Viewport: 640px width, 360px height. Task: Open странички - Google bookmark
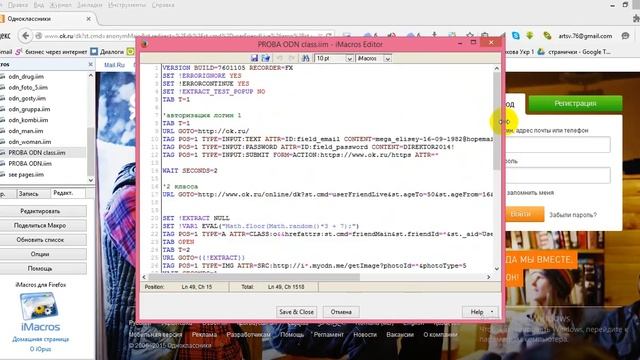click(574, 52)
